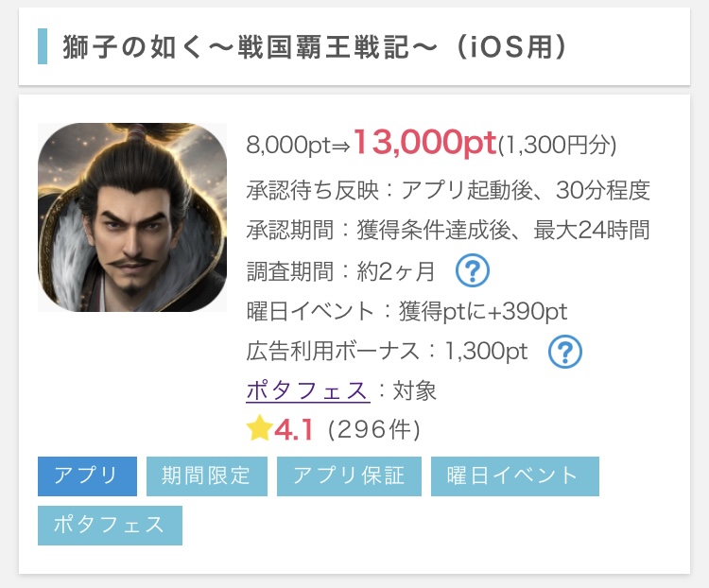Click the 承認期間 information line
Image resolution: width=709 pixels, height=588 pixels.
point(448,230)
